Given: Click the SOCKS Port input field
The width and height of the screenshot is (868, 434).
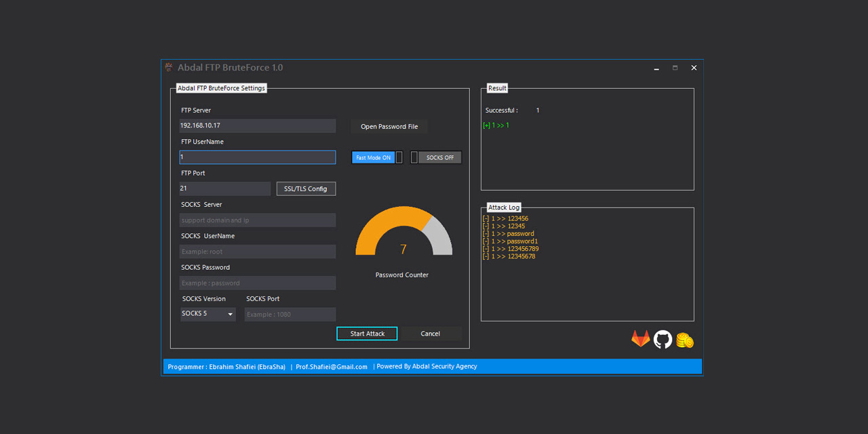Looking at the screenshot, I should [x=290, y=315].
